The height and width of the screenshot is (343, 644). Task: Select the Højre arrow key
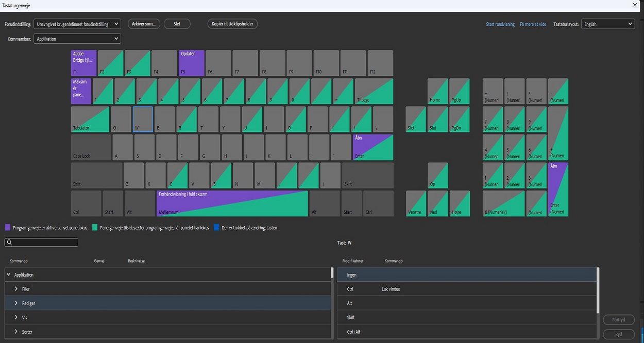tap(459, 203)
